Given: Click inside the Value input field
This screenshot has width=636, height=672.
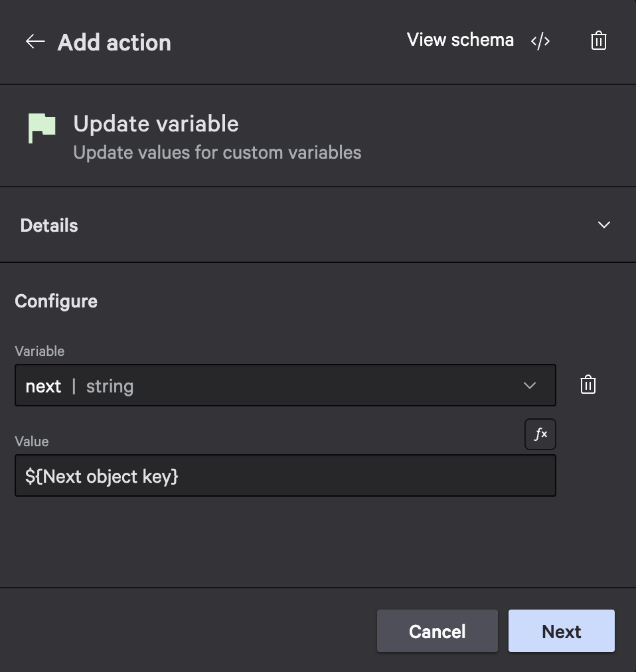Looking at the screenshot, I should (285, 475).
